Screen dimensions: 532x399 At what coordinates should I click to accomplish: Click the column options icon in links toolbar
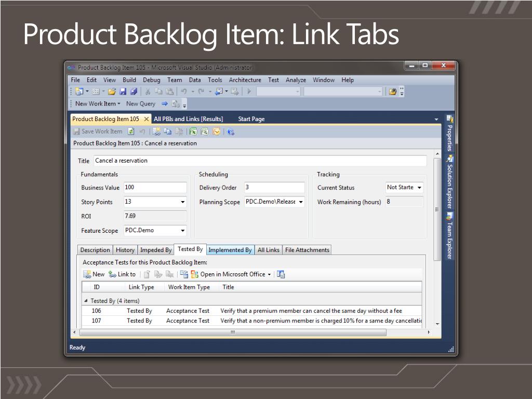pos(281,274)
